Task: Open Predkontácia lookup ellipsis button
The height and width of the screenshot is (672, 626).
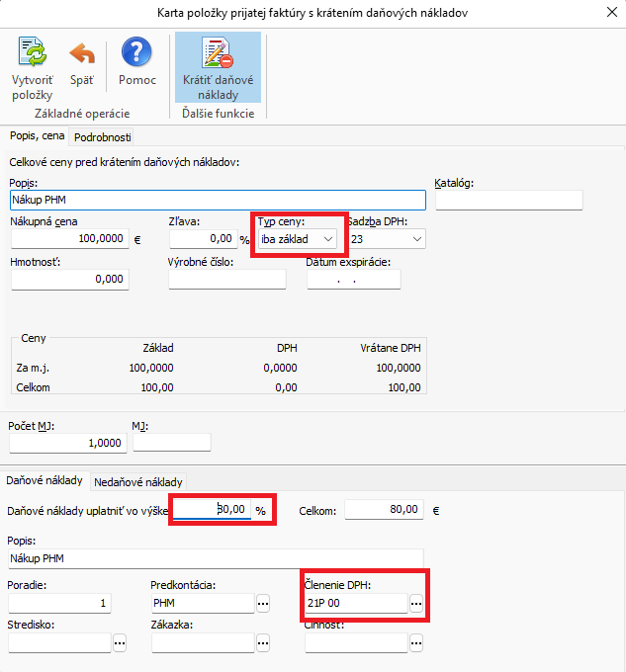Action: [x=263, y=603]
